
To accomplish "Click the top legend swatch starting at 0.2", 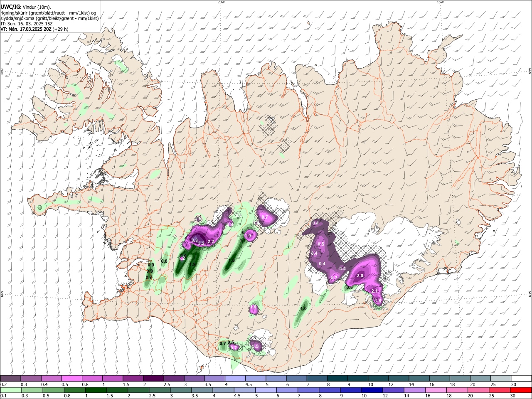I will (10, 378).
